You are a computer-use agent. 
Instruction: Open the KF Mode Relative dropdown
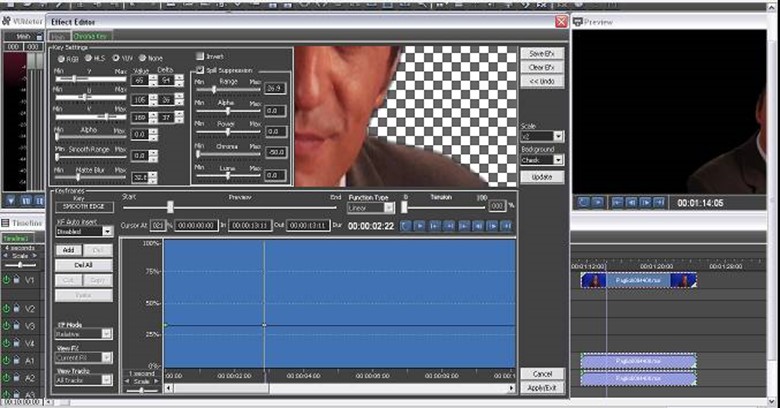pos(107,334)
